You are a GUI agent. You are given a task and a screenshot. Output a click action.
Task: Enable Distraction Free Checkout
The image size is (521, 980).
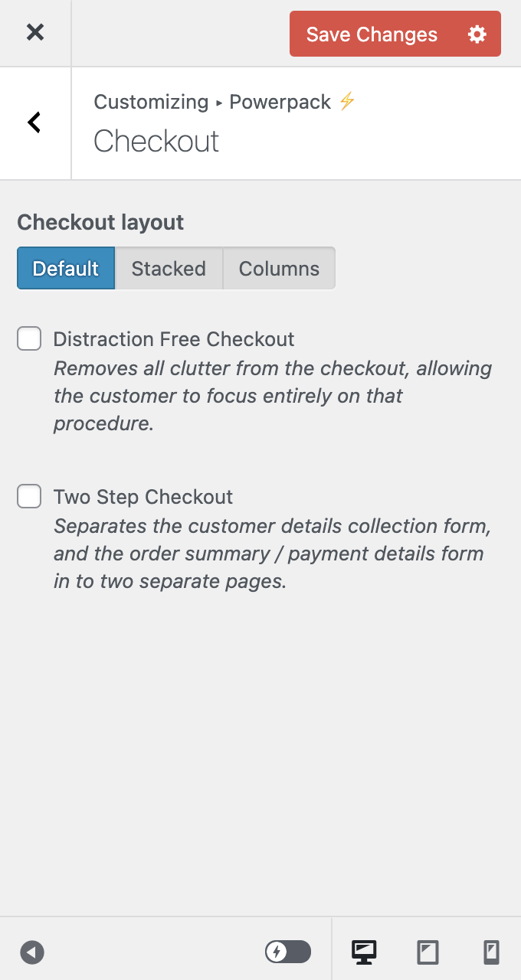(28, 338)
